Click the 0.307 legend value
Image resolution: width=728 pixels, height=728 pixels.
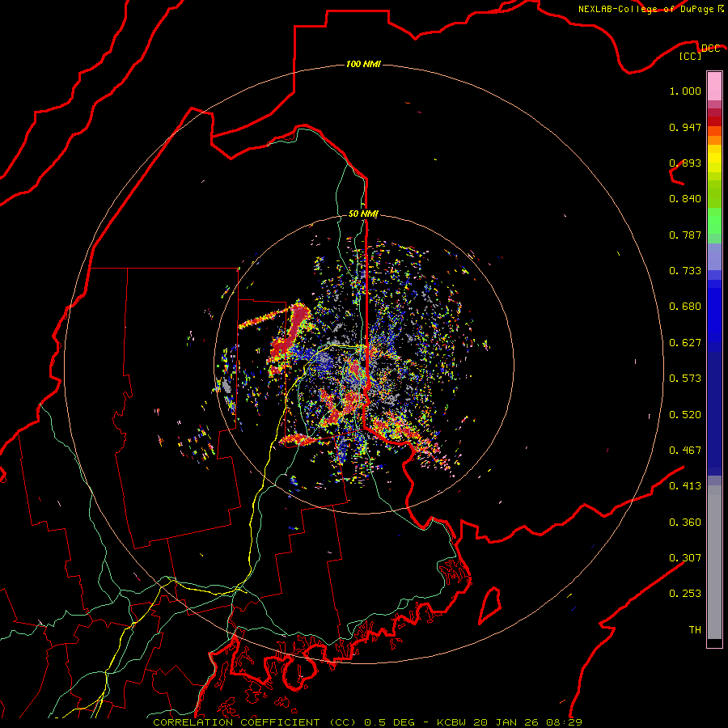pyautogui.click(x=685, y=558)
